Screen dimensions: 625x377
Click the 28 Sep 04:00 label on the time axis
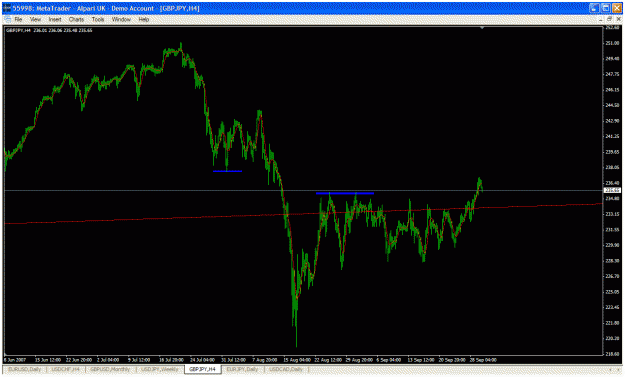click(x=483, y=360)
